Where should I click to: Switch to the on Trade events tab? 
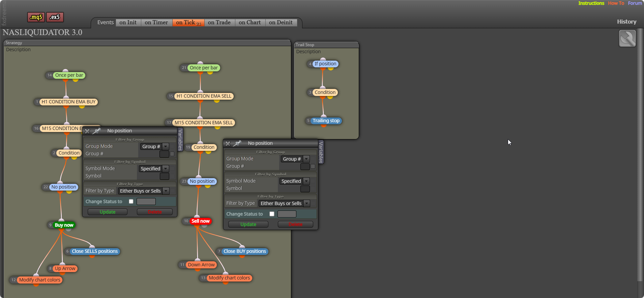219,23
